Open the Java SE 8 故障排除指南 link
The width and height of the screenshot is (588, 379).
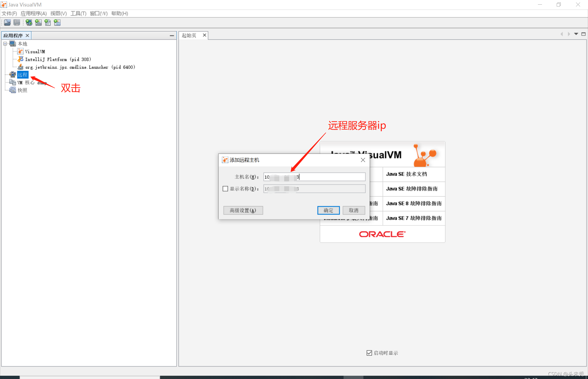click(414, 203)
